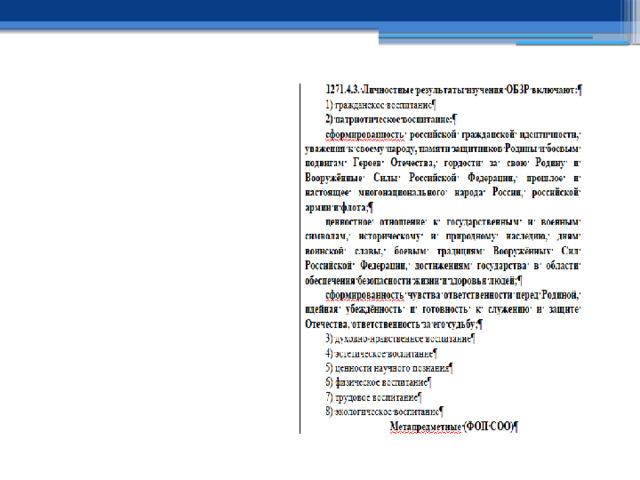The image size is (640, 480).
Task: Click the line ending 'армии и флота;'
Action: click(339, 207)
